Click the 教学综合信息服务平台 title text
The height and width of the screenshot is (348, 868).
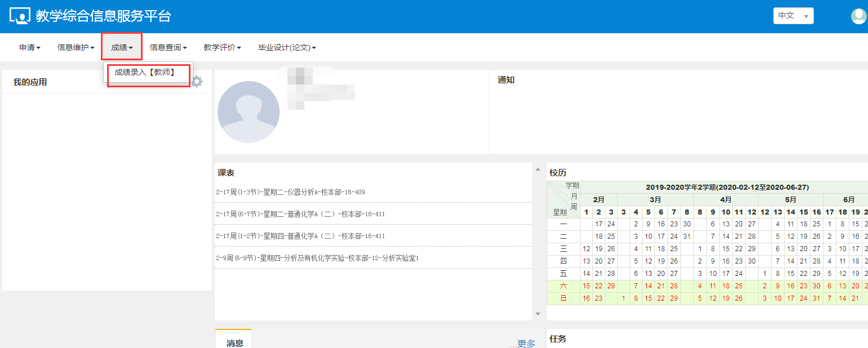click(103, 16)
